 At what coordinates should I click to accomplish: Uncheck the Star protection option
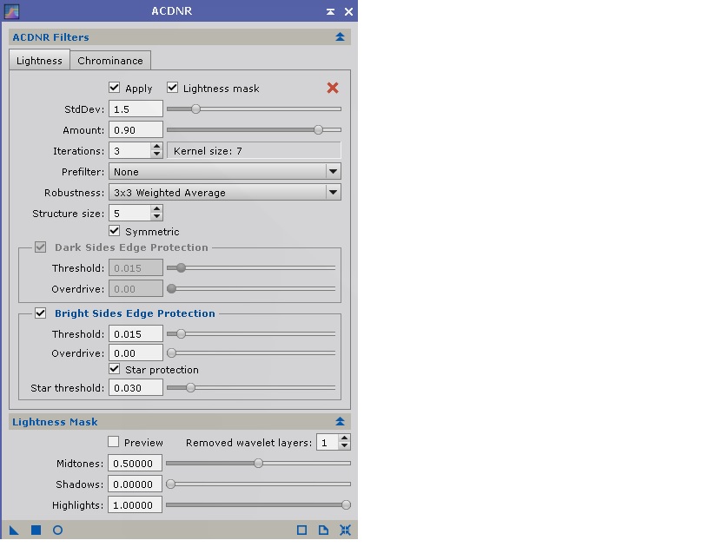(x=115, y=369)
